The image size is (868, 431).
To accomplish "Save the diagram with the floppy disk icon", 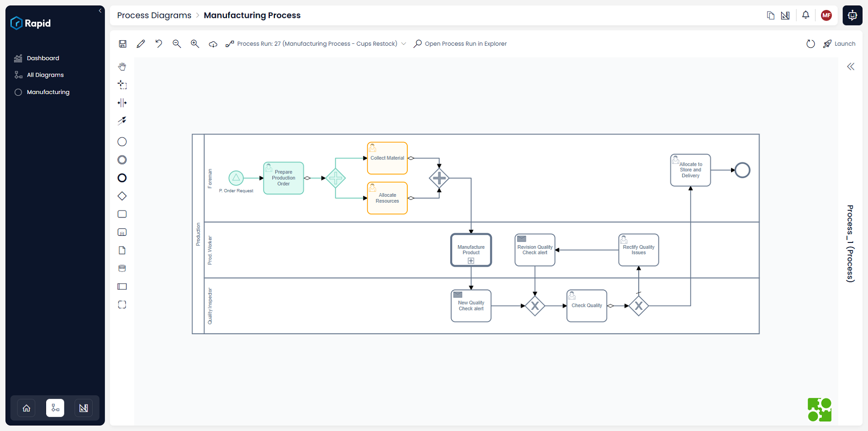I will [122, 44].
